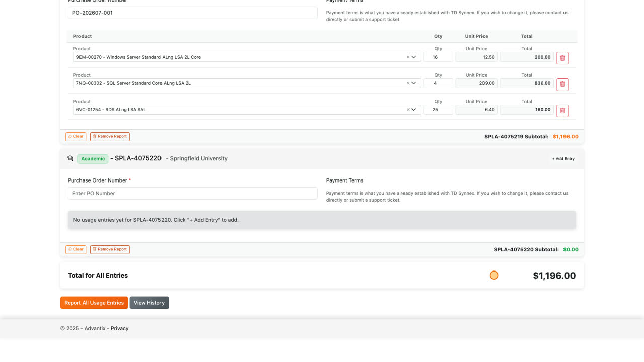Edit quantity field showing 16
This screenshot has width=644, height=362.
pos(438,57)
